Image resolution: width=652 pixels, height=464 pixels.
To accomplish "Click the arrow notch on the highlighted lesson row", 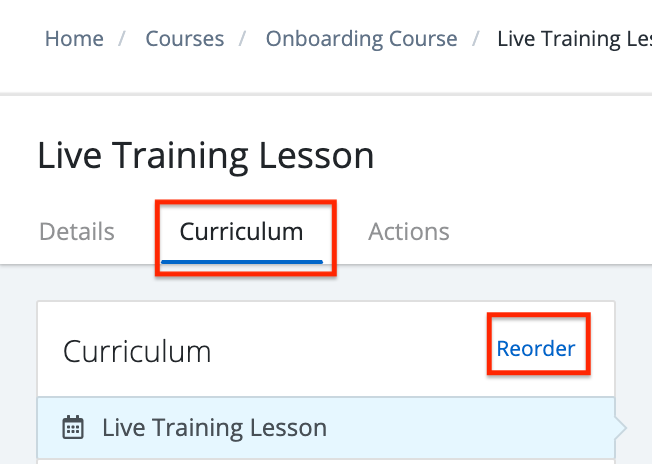I will [x=620, y=428].
